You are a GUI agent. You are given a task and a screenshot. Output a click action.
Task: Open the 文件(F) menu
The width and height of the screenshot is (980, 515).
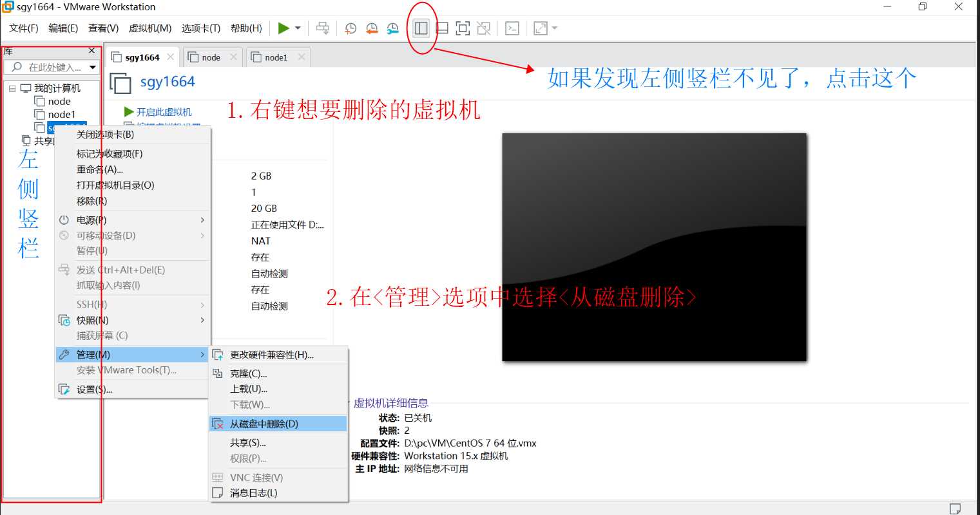point(24,28)
